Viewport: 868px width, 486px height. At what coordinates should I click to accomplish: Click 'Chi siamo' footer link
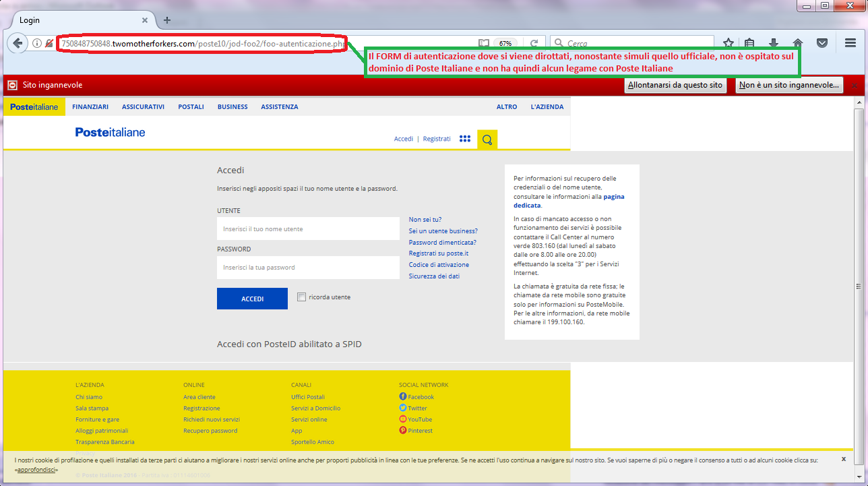[89, 397]
